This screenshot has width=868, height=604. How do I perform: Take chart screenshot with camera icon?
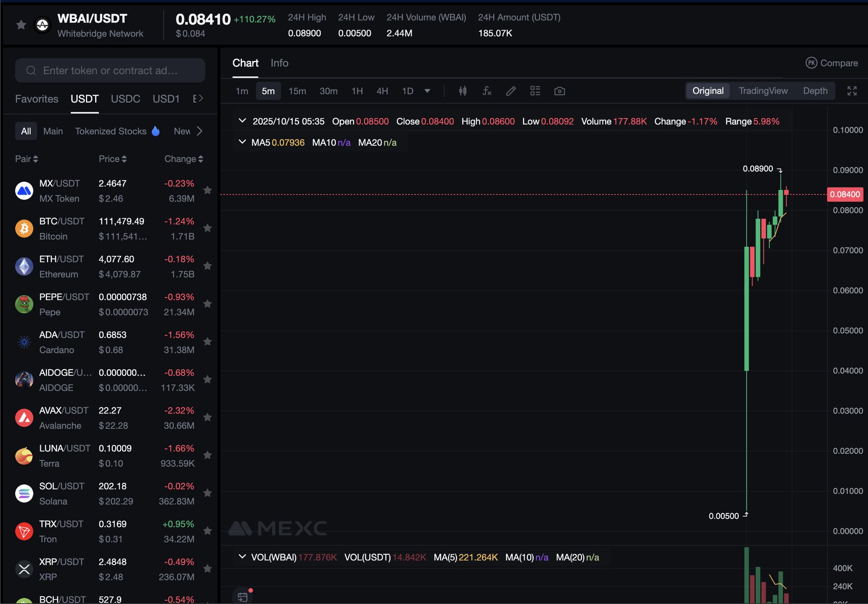[559, 91]
